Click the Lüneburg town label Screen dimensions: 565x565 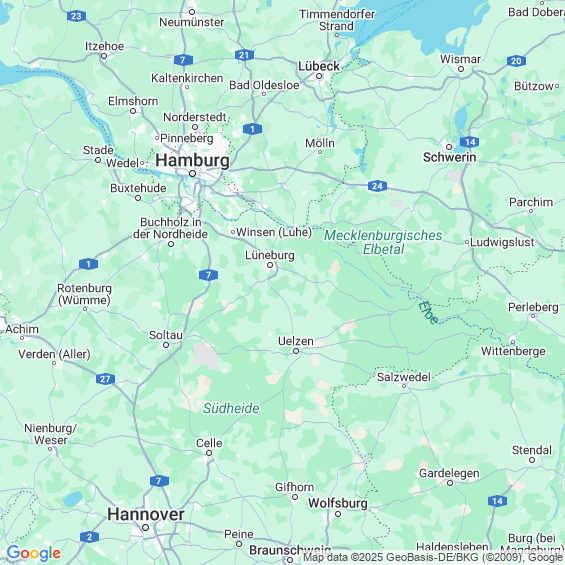point(270,255)
